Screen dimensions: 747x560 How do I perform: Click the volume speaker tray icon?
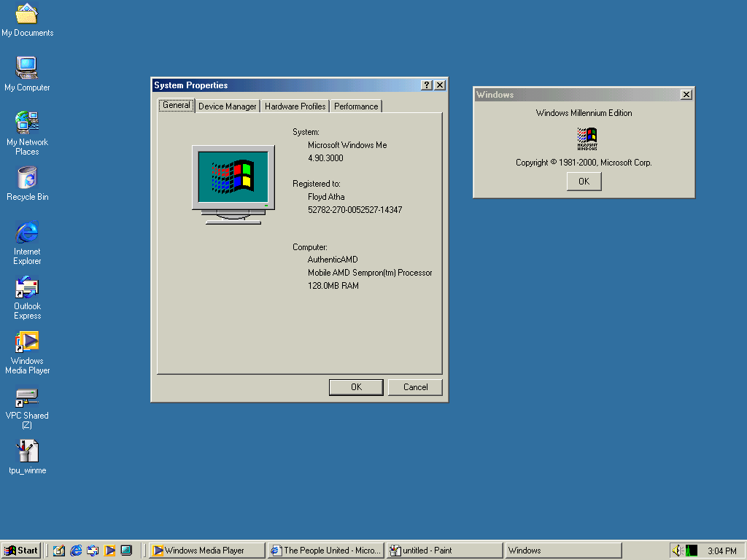(676, 551)
